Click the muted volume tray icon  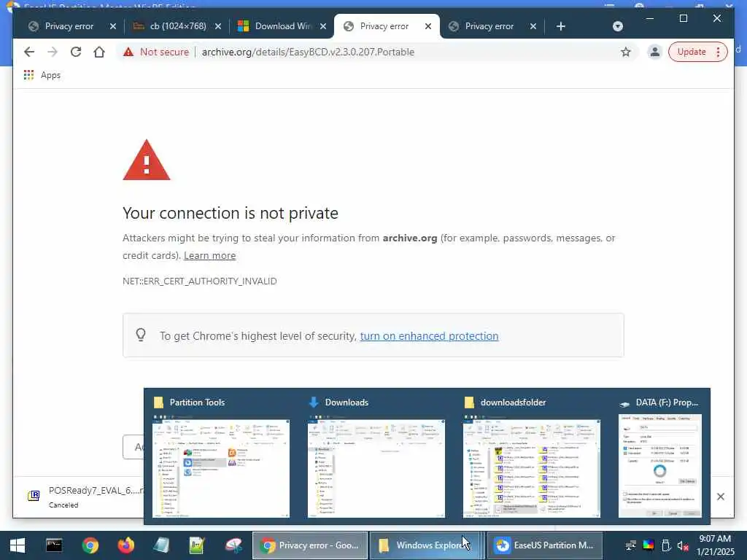pyautogui.click(x=683, y=545)
